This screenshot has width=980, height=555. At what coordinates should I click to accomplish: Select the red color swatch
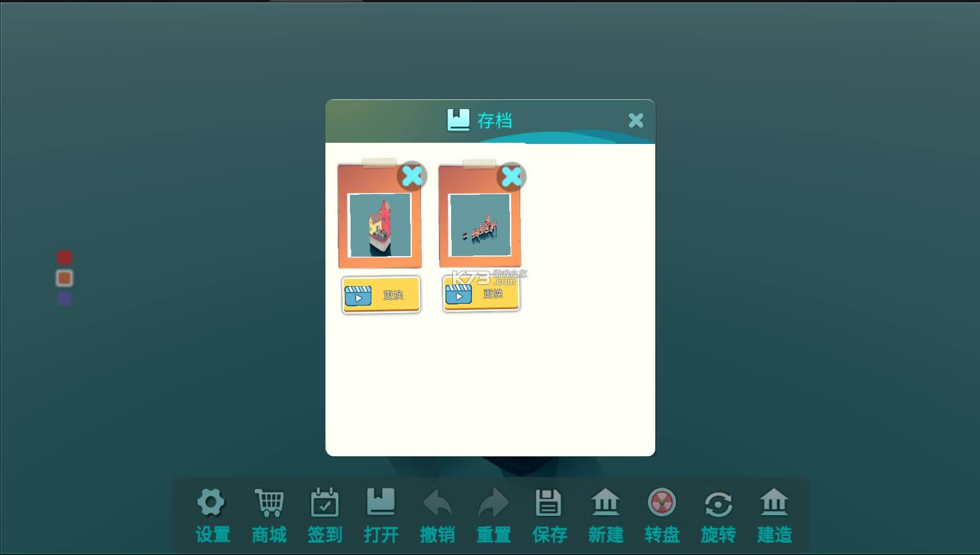click(x=64, y=257)
